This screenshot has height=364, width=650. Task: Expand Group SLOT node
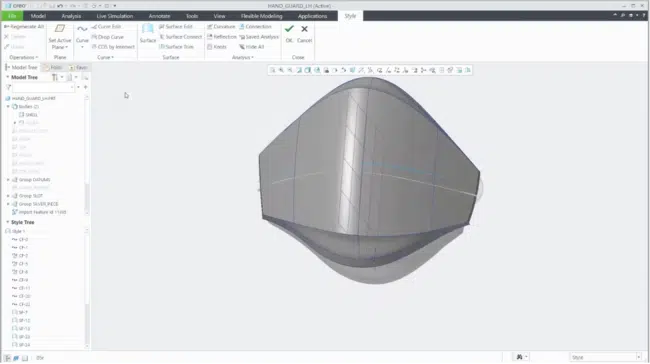click(x=8, y=196)
